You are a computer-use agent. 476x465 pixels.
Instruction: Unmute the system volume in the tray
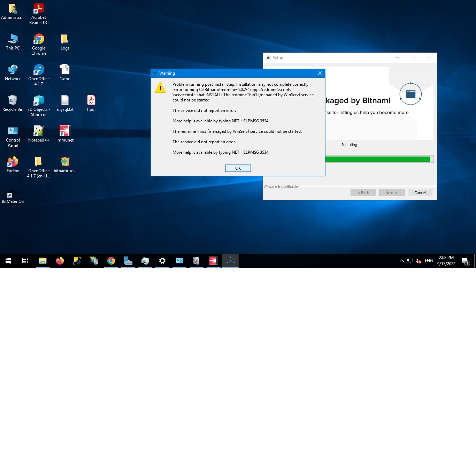pos(417,260)
